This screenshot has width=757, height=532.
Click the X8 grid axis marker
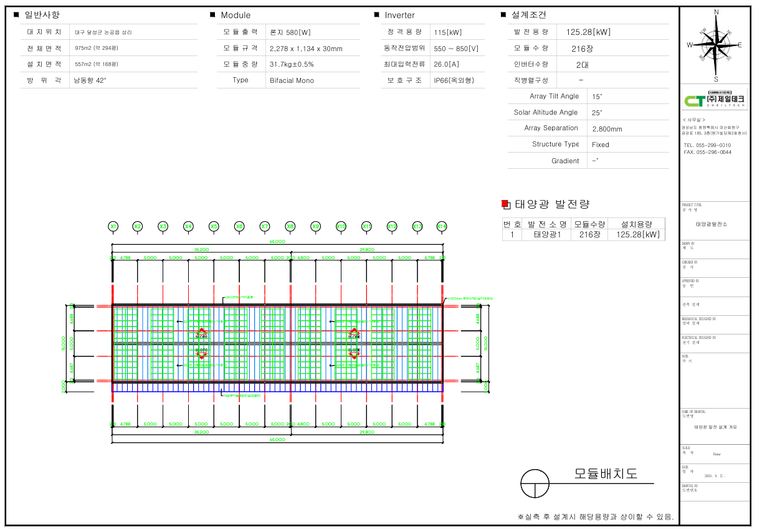coord(290,226)
